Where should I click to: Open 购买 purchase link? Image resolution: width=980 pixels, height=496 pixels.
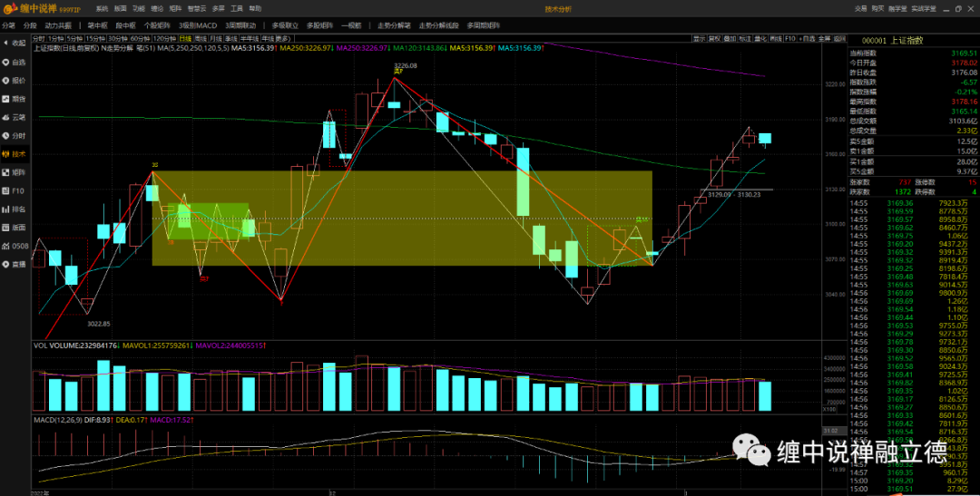point(878,9)
